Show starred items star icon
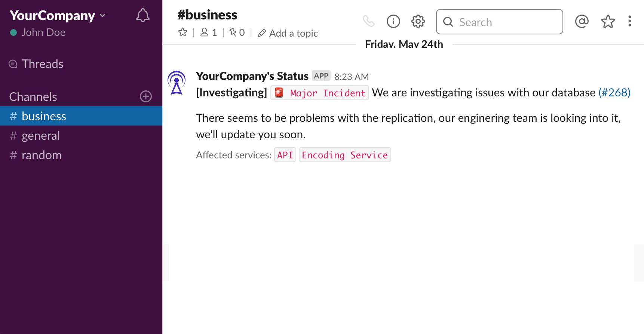The width and height of the screenshot is (644, 334). pyautogui.click(x=608, y=21)
